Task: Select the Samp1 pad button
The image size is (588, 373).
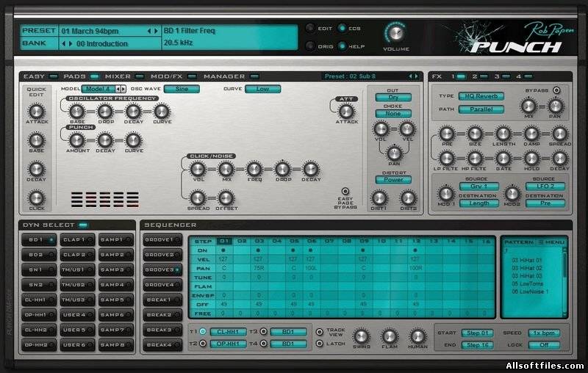Action: 116,239
